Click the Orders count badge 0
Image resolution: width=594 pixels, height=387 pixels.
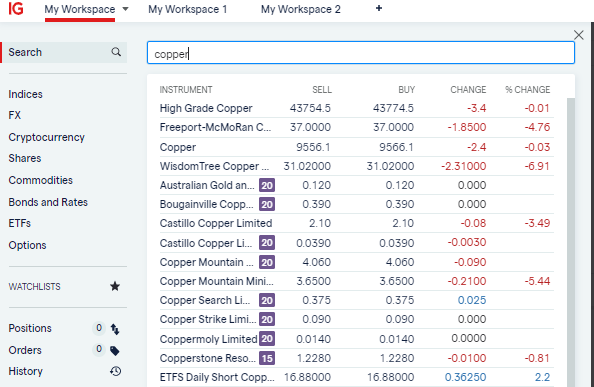pos(99,349)
